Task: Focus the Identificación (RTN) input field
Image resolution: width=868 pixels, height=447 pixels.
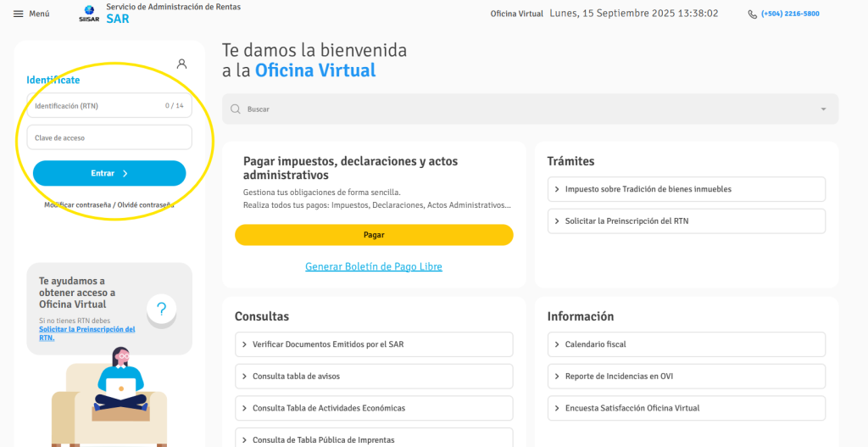Action: [x=109, y=105]
